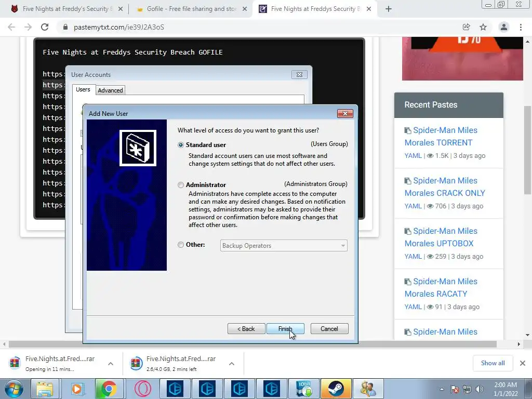The width and height of the screenshot is (532, 399).
Task: Open Google Chrome from the taskbar
Action: tap(109, 389)
